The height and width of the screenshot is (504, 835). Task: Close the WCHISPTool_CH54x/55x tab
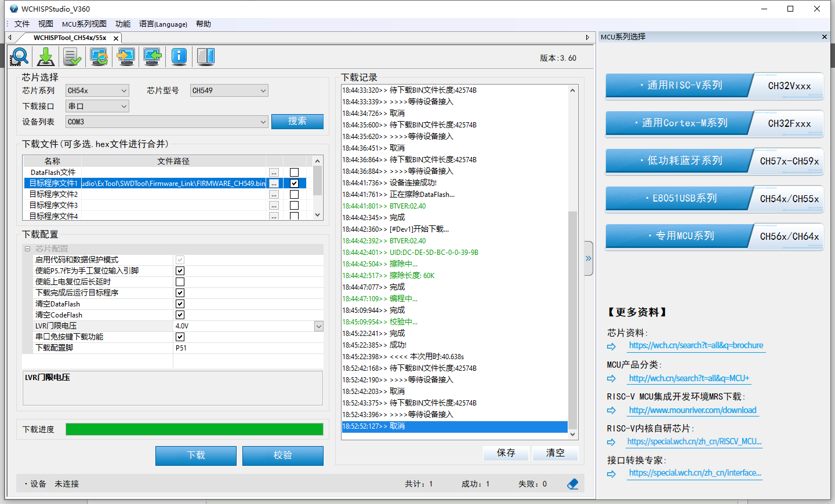pos(116,38)
